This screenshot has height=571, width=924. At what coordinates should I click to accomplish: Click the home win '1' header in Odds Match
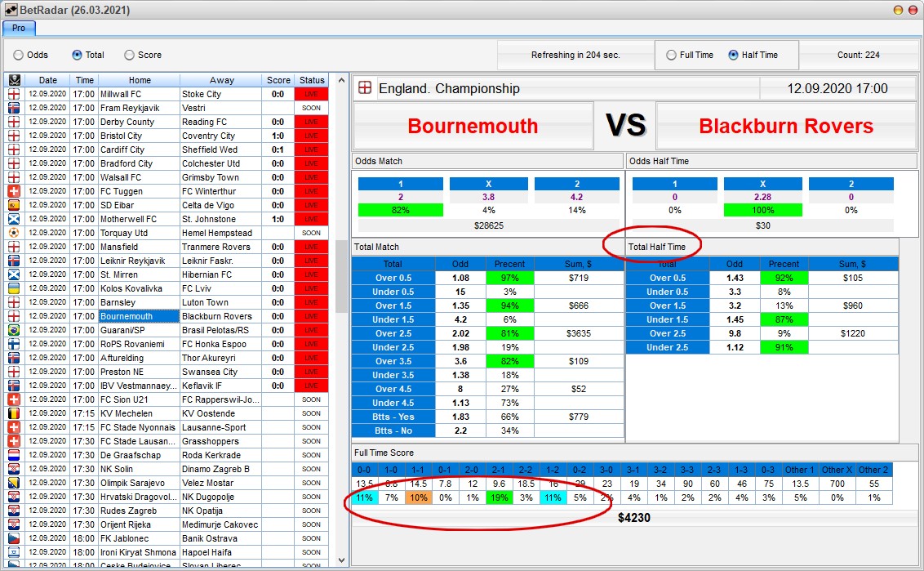pyautogui.click(x=400, y=184)
